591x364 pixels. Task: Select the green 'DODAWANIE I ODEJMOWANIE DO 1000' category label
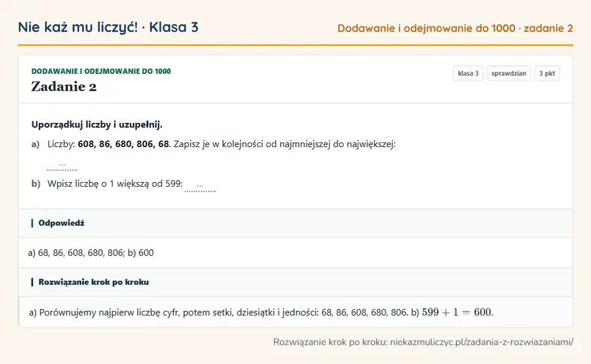[101, 71]
